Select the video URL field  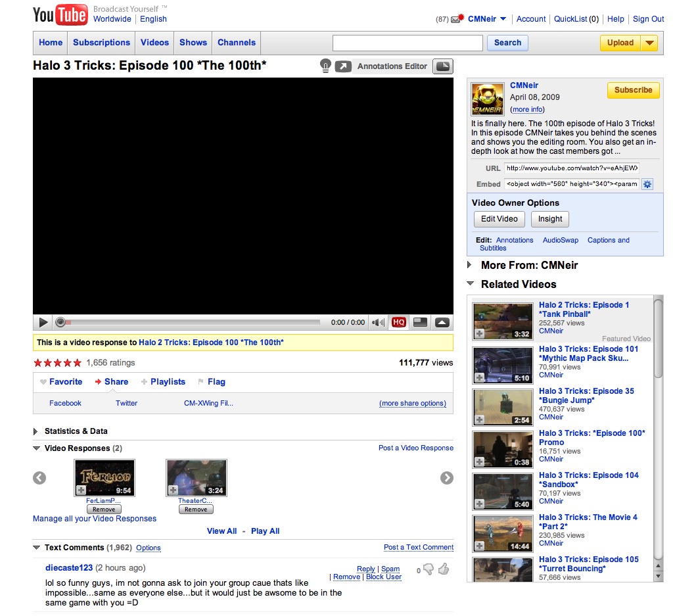[x=572, y=168]
